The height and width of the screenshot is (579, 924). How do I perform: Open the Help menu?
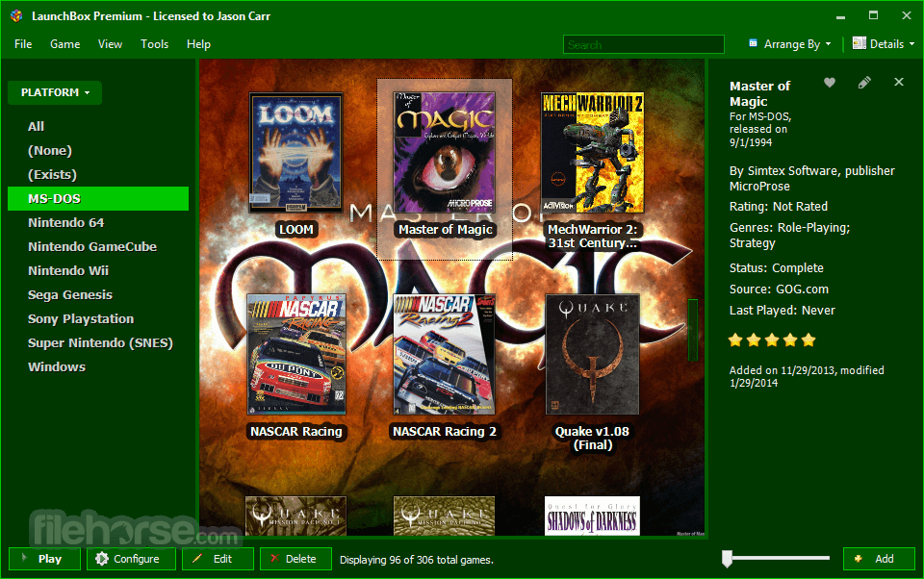point(198,44)
